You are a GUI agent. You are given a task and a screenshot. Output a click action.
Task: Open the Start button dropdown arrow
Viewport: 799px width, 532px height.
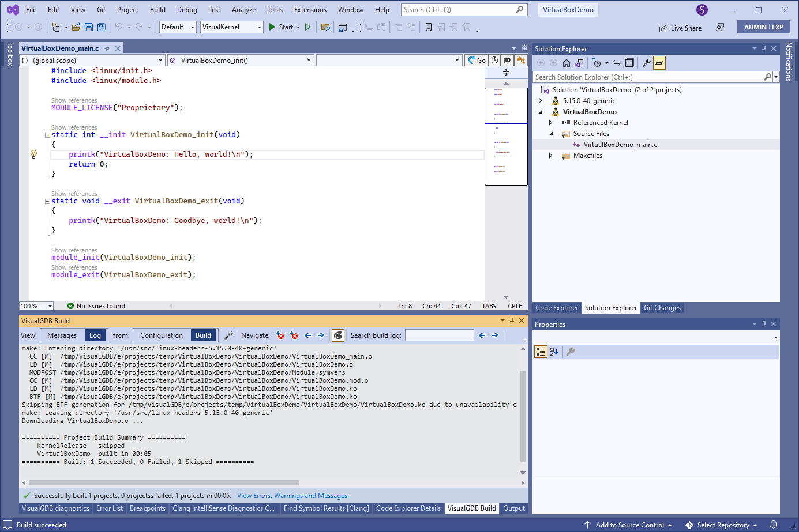coord(298,27)
